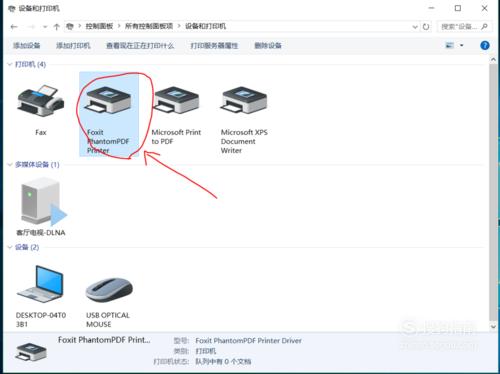Click 打印服务器属性 in the toolbar
The image size is (500, 374).
[214, 45]
